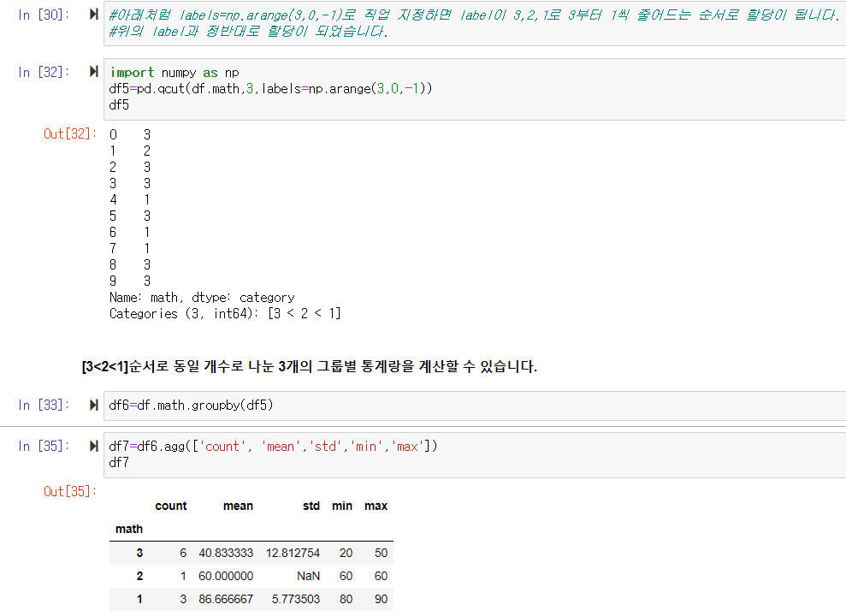Click the comment code cell In [30]
This screenshot has height=616, width=846.
(x=475, y=23)
